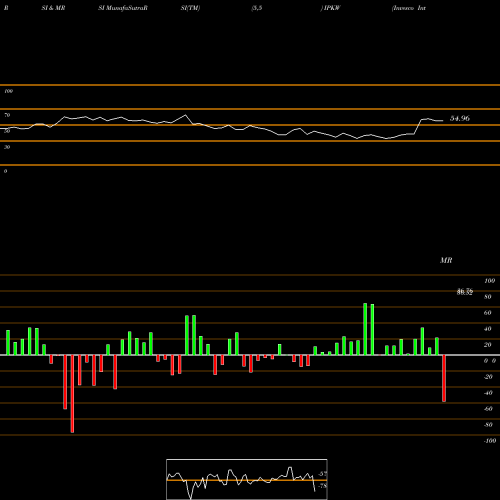Click the RSI scale label 0

[5, 171]
